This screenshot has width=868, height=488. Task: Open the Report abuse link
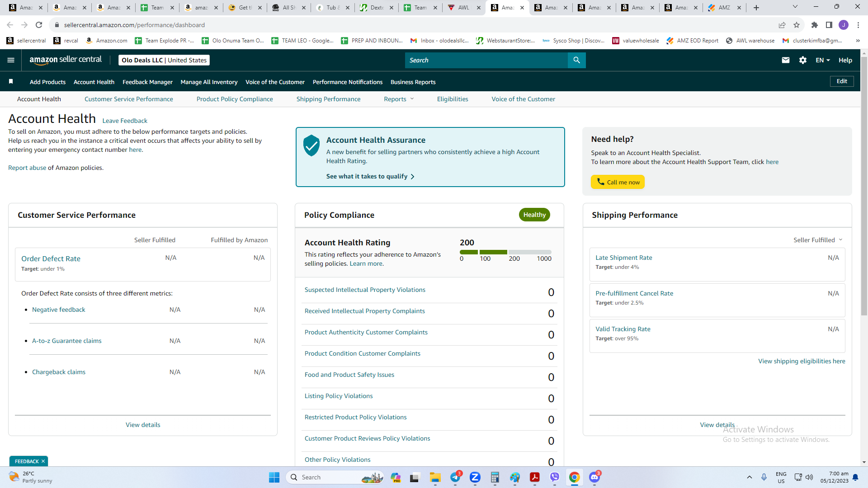27,168
